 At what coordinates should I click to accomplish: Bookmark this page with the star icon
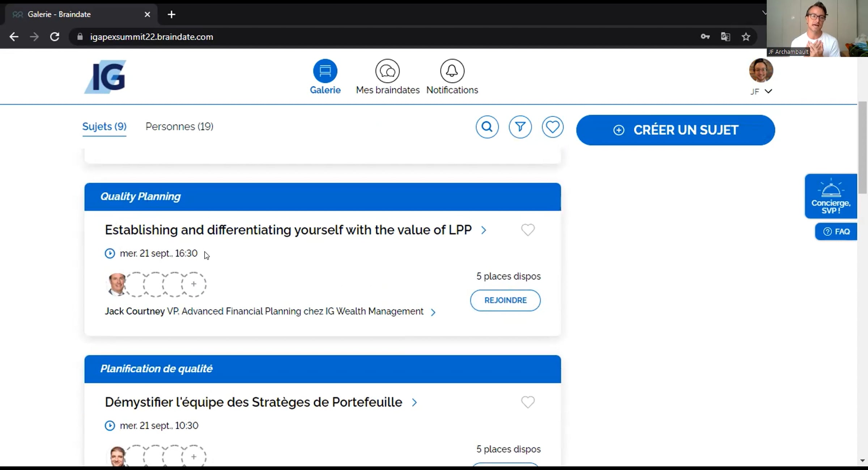[x=746, y=37]
